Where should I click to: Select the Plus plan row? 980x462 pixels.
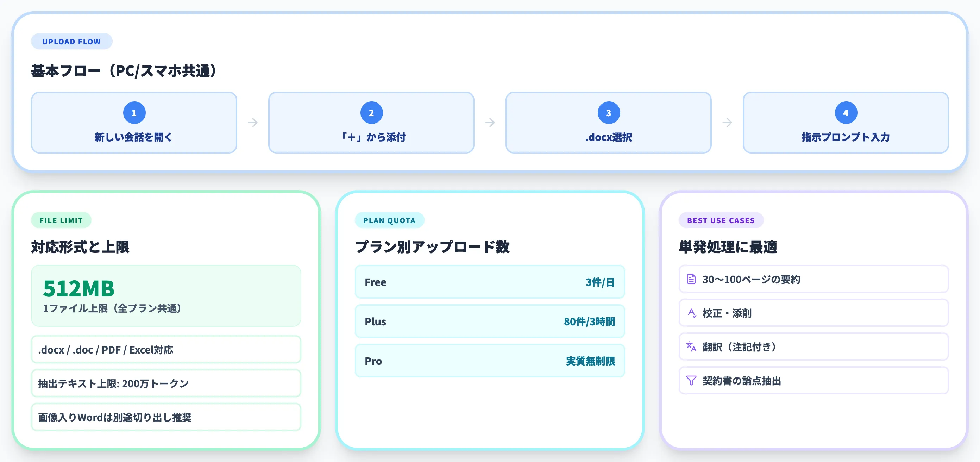490,321
